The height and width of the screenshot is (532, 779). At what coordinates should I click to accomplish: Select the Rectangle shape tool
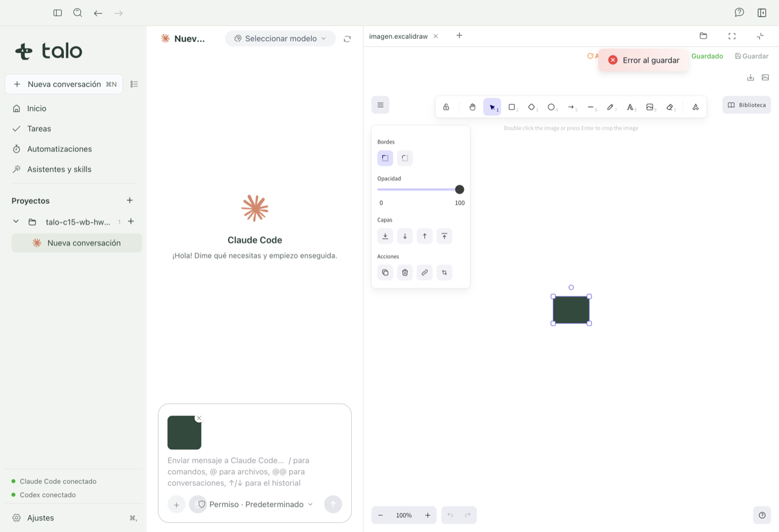(512, 107)
